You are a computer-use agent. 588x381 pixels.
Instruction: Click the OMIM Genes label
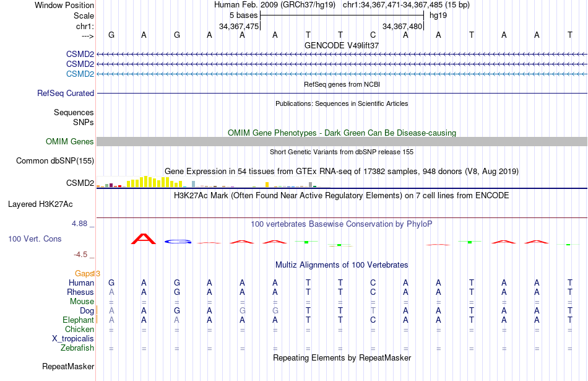coord(70,141)
